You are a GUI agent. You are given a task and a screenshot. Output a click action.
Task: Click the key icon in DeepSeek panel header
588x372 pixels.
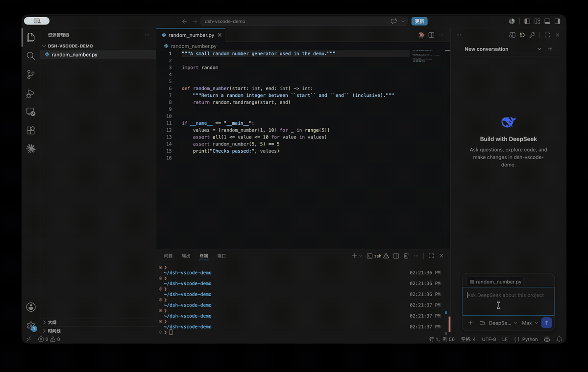532,35
